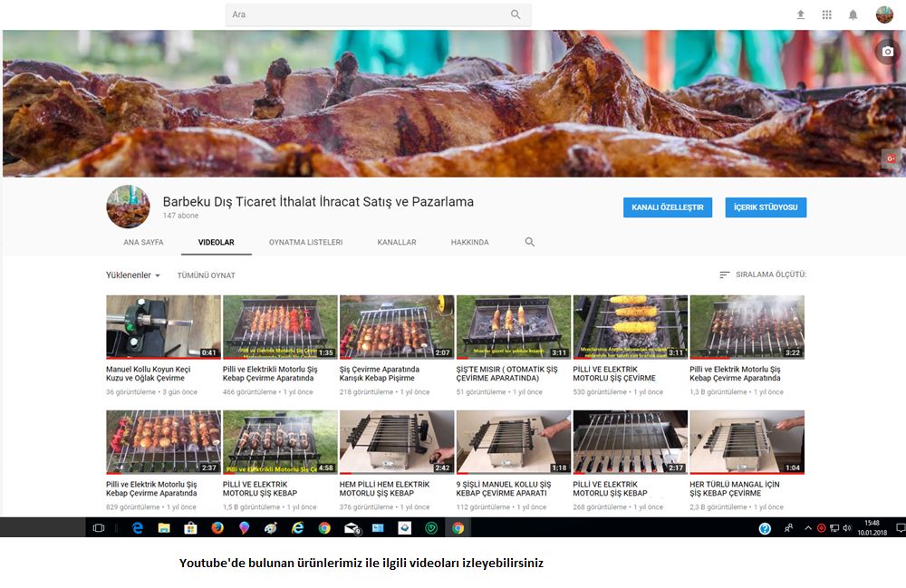Image resolution: width=906 pixels, height=588 pixels.
Task: Play the 1:35 video thumbnail
Action: (x=280, y=327)
